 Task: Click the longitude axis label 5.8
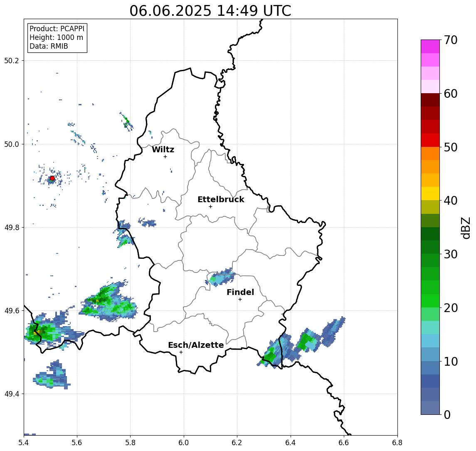(131, 443)
